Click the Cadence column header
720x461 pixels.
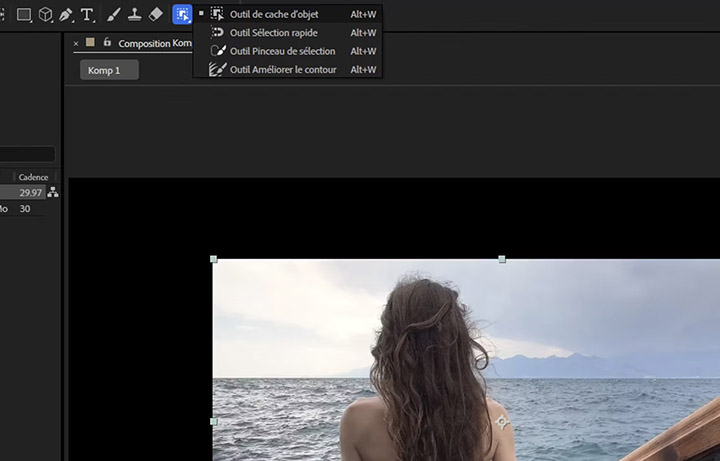(x=33, y=177)
